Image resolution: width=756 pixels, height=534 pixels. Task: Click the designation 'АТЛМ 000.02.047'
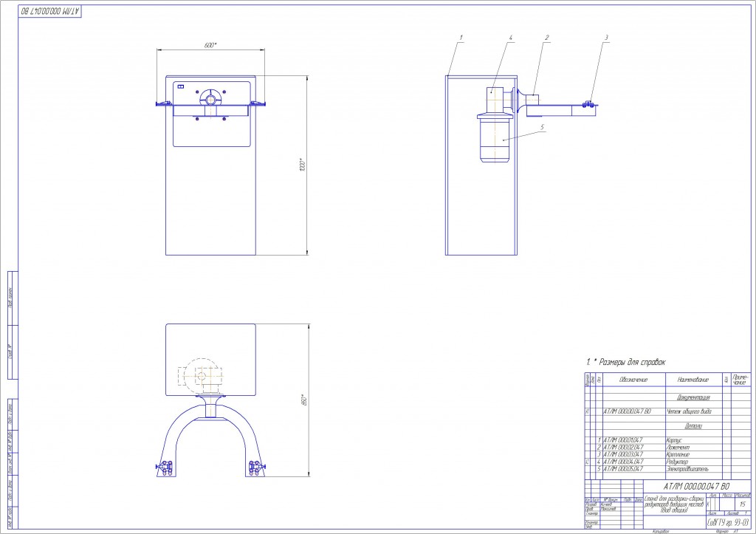623,447
